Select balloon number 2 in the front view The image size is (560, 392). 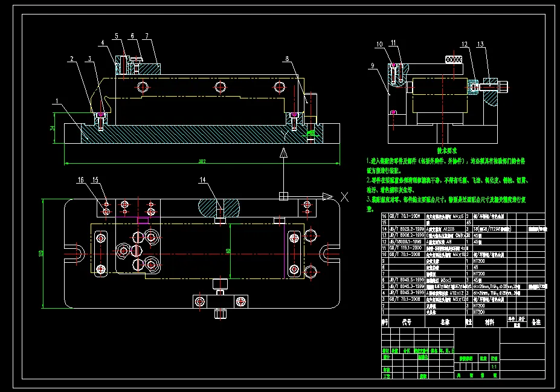(72, 59)
